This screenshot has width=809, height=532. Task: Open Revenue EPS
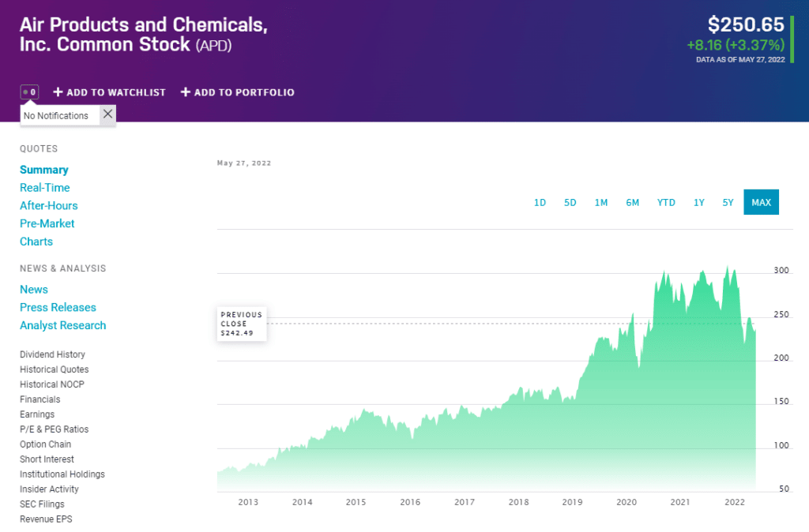pyautogui.click(x=46, y=519)
